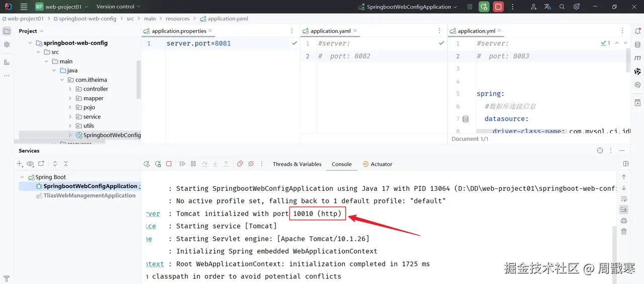
Task: Collapse the springboot-web-config tree node
Action: click(30, 43)
